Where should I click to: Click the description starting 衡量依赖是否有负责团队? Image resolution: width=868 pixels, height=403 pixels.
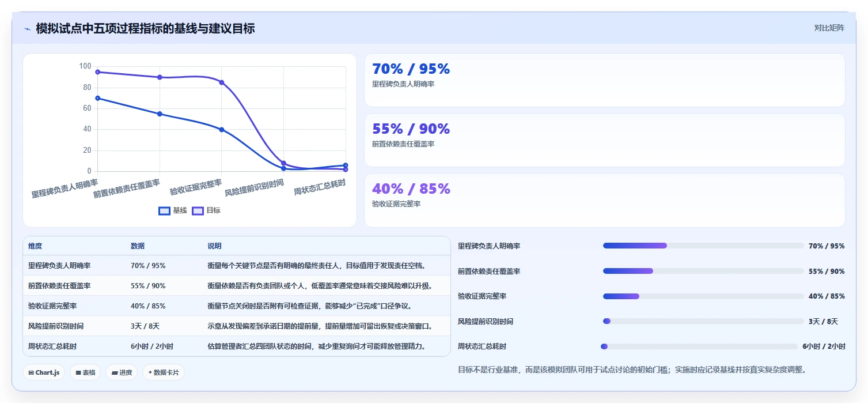coord(320,286)
